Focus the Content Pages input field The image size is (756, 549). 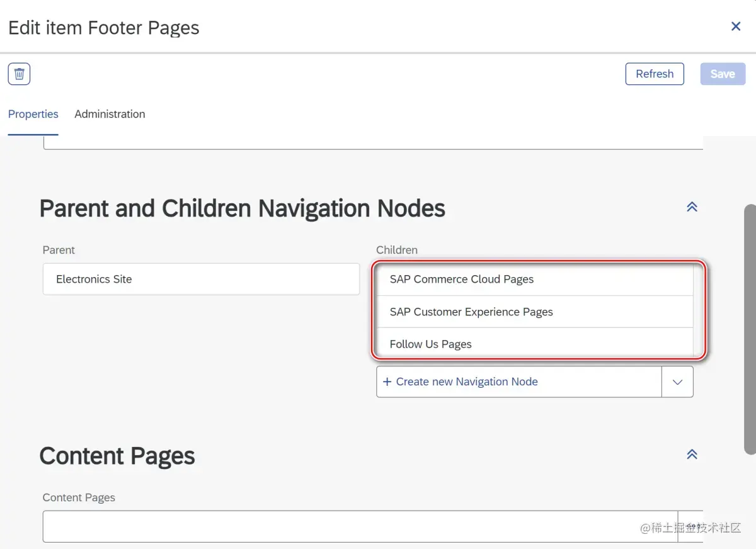point(359,526)
